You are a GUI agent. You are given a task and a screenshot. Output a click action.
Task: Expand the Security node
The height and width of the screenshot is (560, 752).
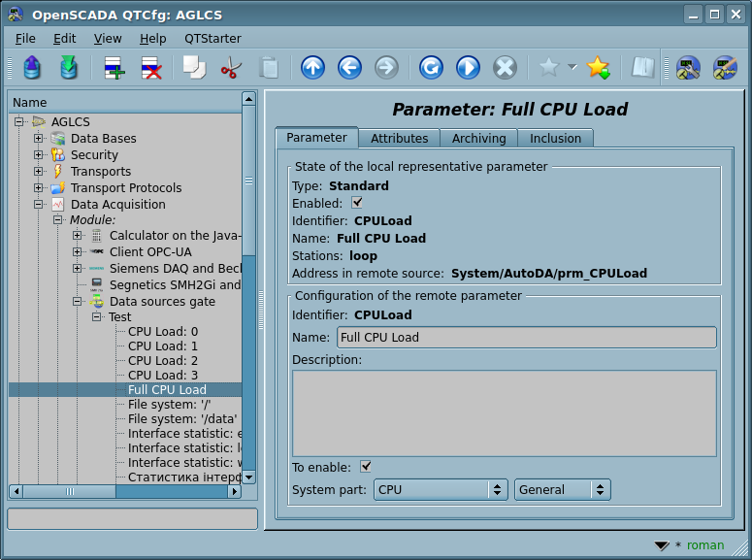(39, 154)
